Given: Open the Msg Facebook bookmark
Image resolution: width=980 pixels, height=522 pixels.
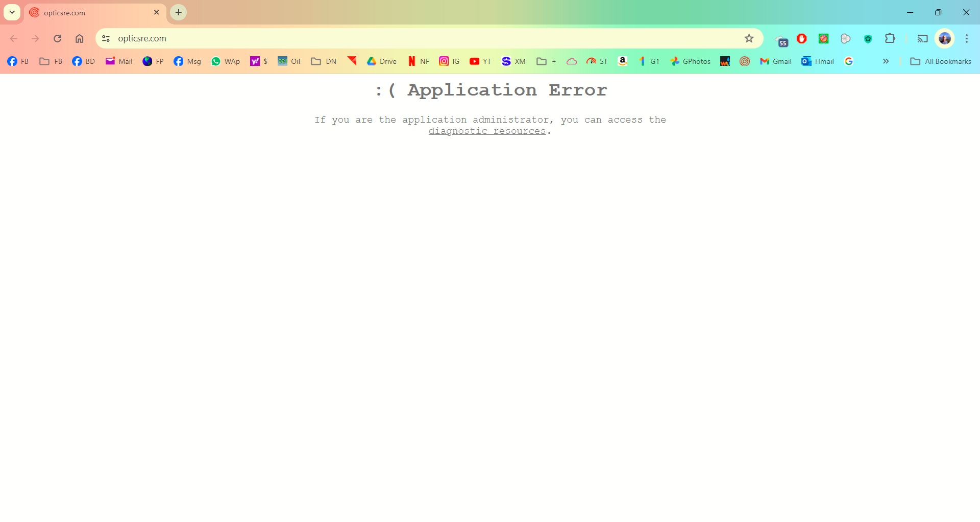Looking at the screenshot, I should [187, 61].
